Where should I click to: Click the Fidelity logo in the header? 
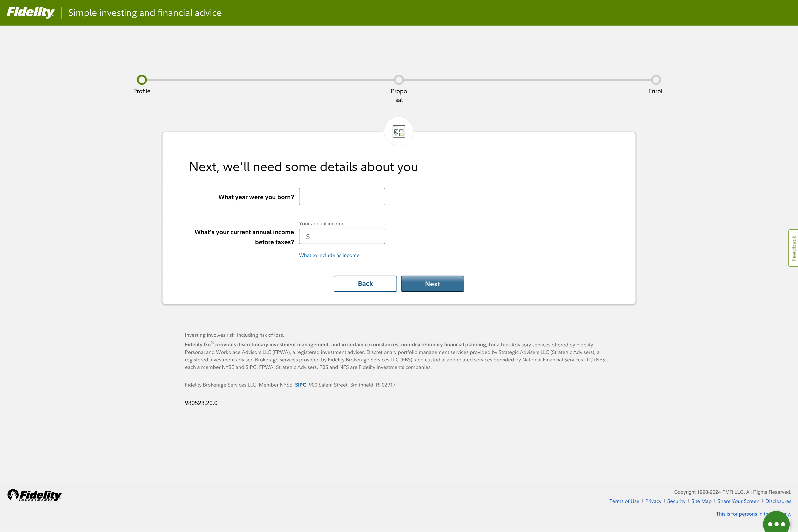(x=31, y=12)
